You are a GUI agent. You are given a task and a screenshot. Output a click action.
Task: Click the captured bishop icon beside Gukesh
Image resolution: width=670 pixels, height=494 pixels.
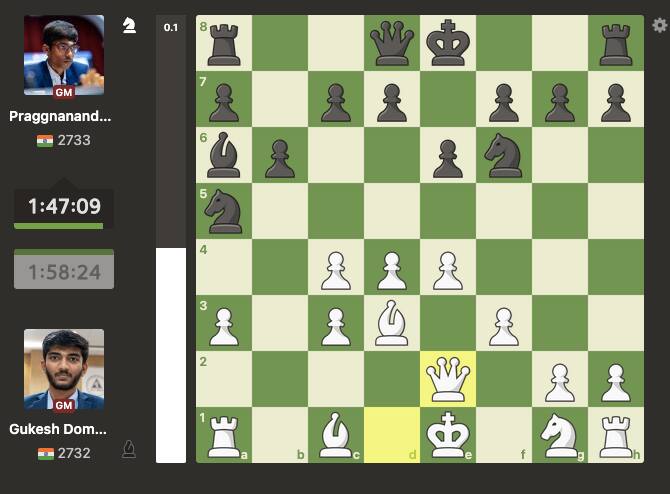coord(129,449)
